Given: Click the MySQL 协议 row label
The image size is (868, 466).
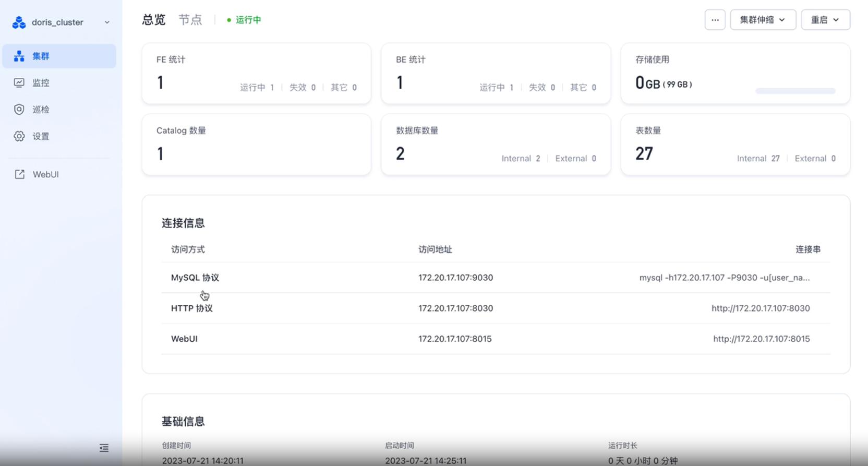Looking at the screenshot, I should (195, 278).
